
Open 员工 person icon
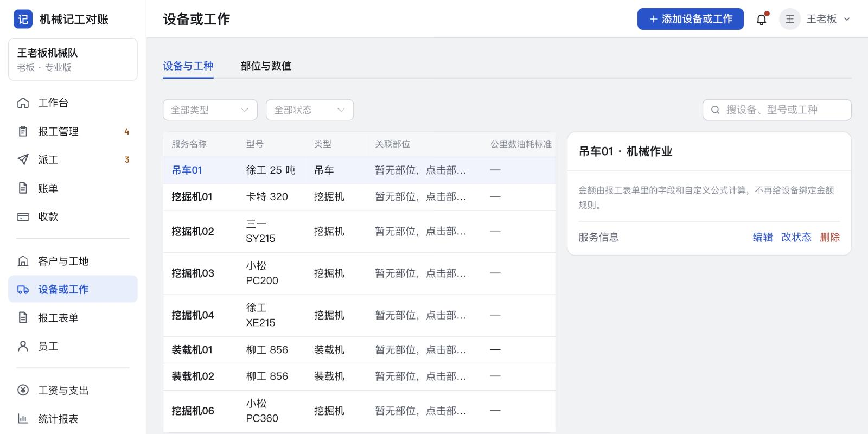(23, 346)
